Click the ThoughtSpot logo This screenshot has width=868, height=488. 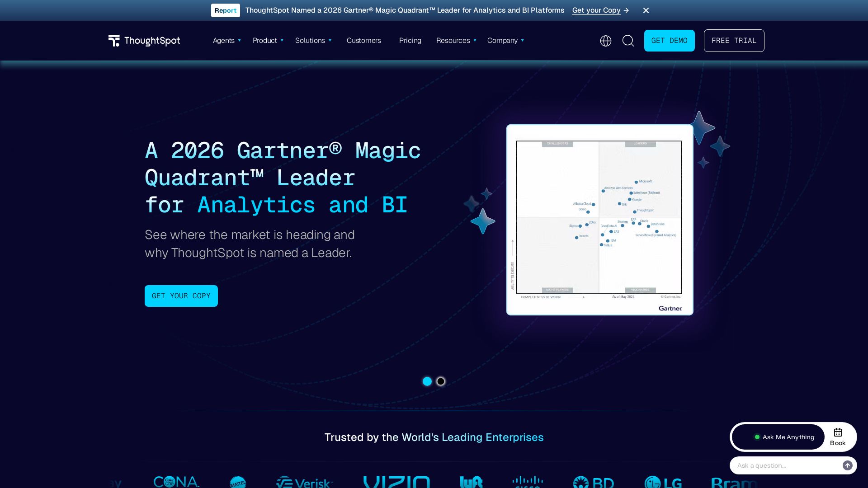[144, 41]
